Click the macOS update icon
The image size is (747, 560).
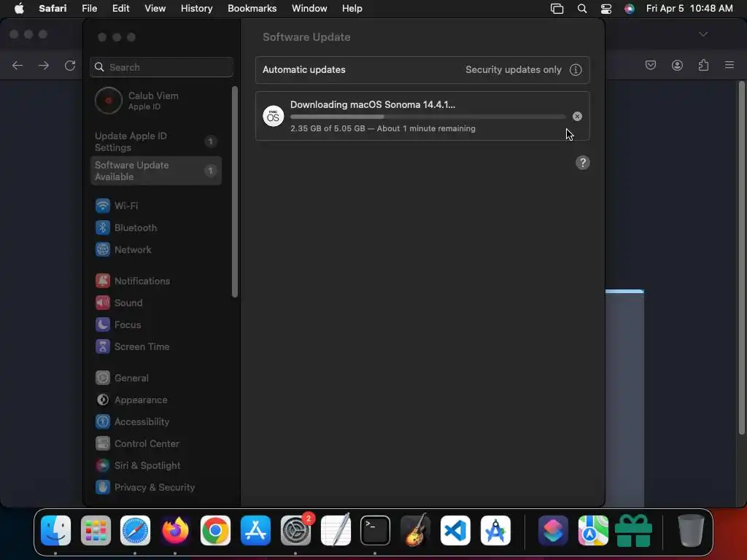point(274,116)
